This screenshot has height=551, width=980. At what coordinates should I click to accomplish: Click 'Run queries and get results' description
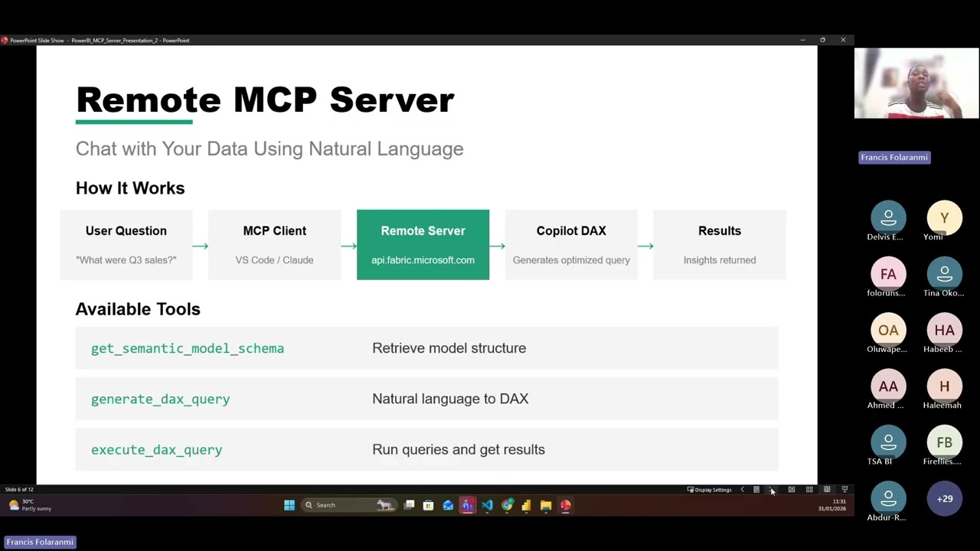459,449
